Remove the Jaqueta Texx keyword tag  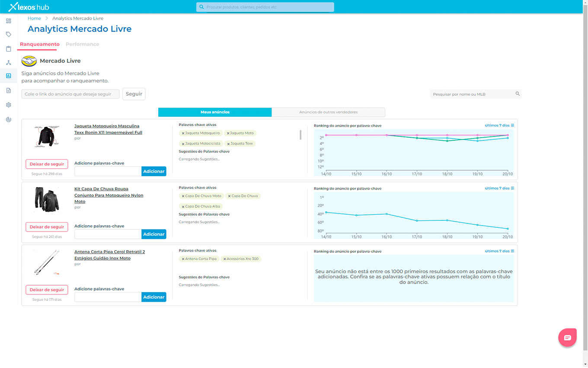click(228, 144)
